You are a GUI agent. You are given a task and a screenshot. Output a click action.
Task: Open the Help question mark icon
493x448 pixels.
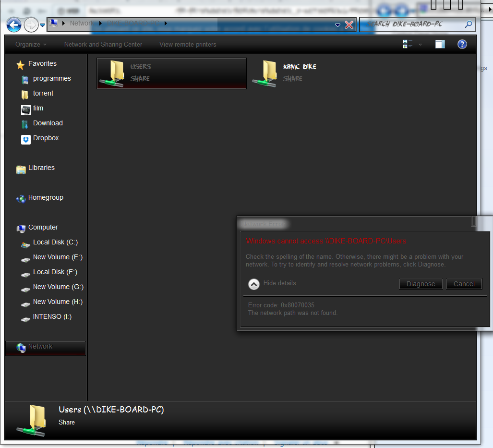coord(462,44)
